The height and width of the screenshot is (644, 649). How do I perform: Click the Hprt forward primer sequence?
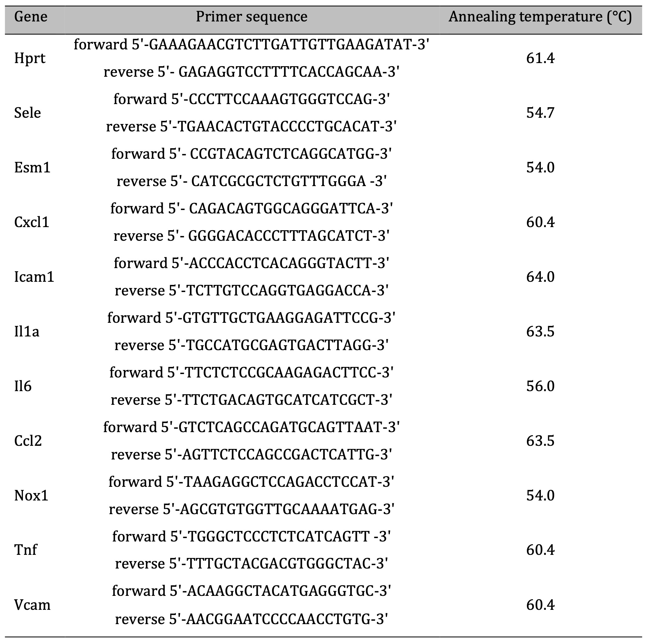tap(252, 44)
